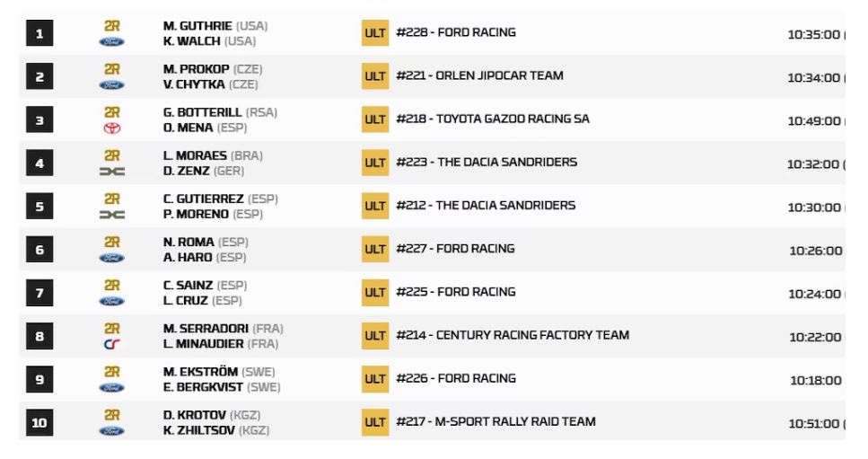Open driver M. Guthrie's name
Image resolution: width=868 pixels, height=459 pixels.
pyautogui.click(x=197, y=26)
